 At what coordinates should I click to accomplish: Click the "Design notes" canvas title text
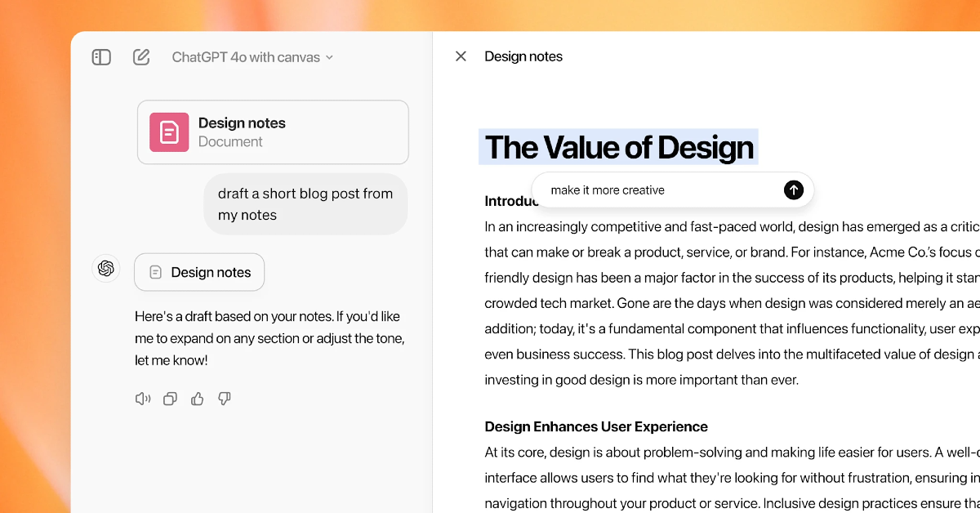coord(523,56)
